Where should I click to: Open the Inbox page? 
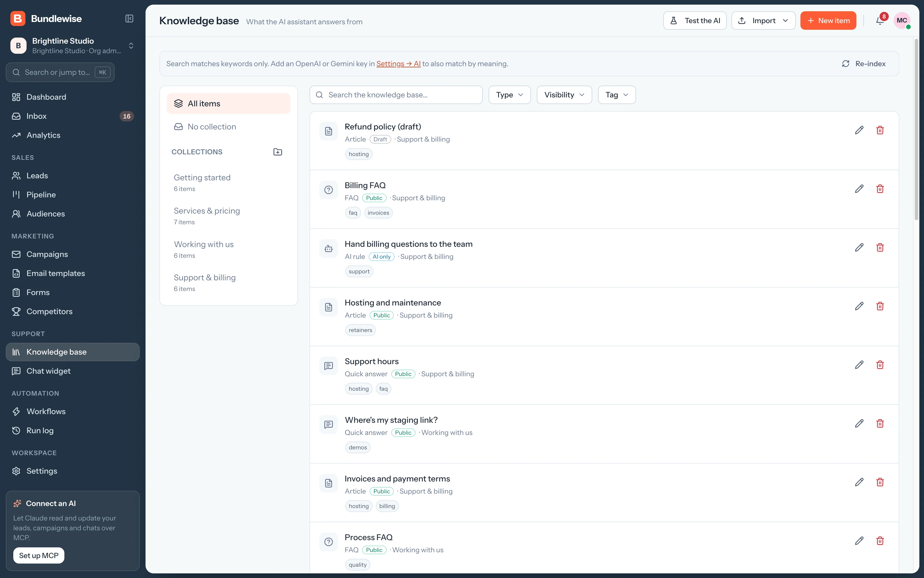pos(72,116)
